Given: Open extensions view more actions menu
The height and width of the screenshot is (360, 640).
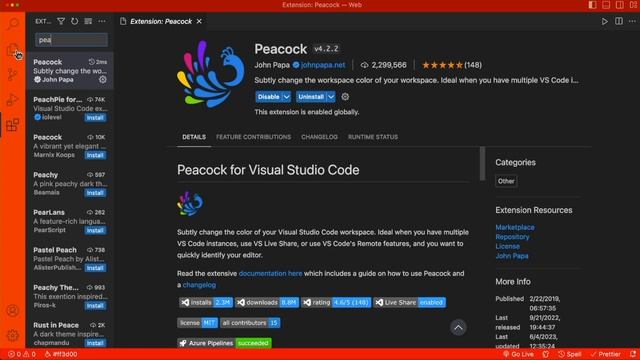Looking at the screenshot, I should click(102, 21).
